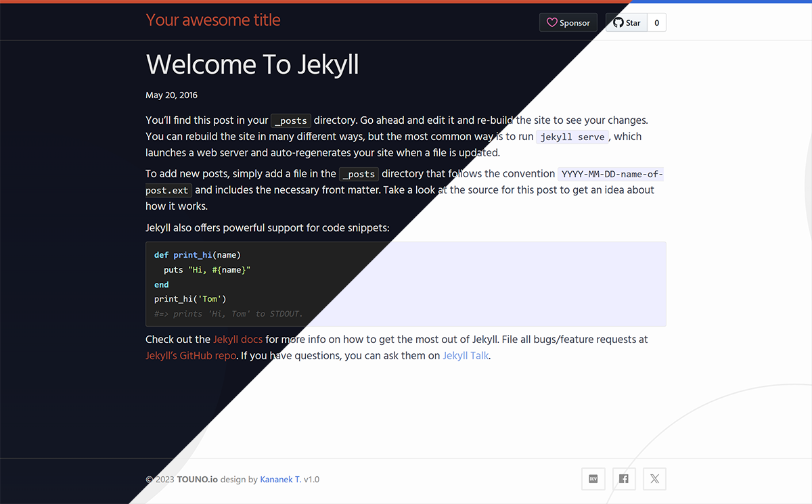Click the 'end' keyword code line
The width and height of the screenshot is (812, 504).
162,285
